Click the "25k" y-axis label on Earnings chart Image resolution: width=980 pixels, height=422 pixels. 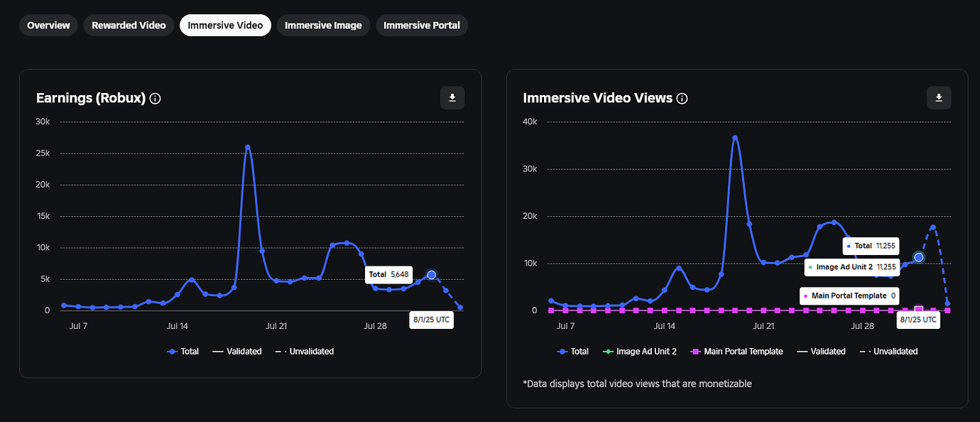[43, 153]
